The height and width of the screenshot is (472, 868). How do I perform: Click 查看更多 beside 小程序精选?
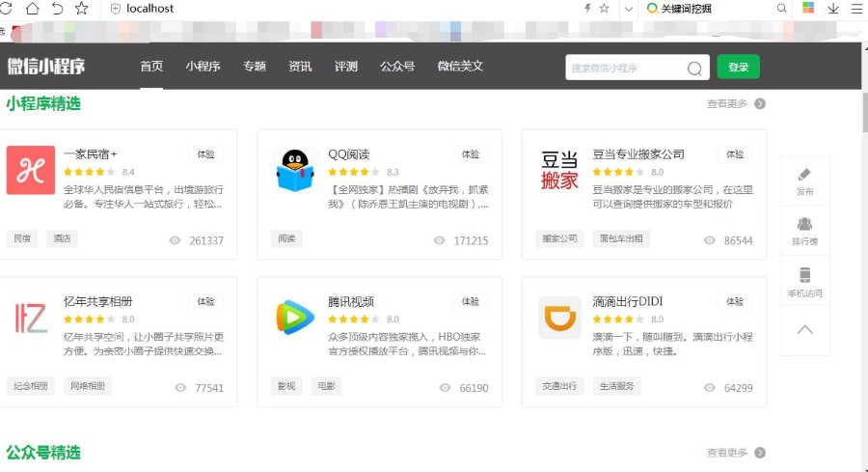pos(736,103)
